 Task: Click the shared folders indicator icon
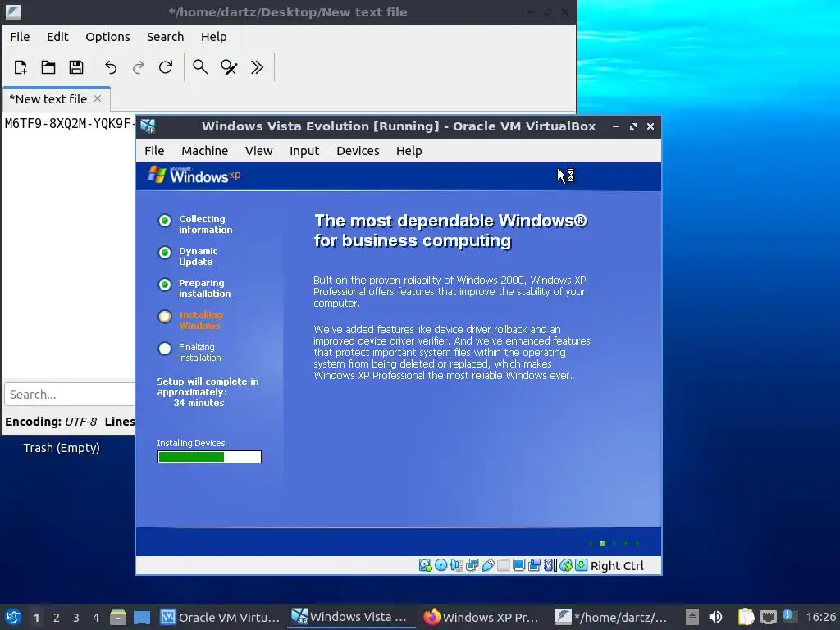click(x=503, y=565)
